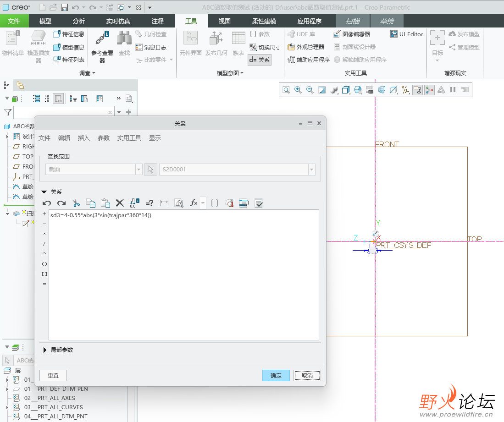Click Refit zoom icon in graphics toolbar
The image size is (504, 422).
286,90
